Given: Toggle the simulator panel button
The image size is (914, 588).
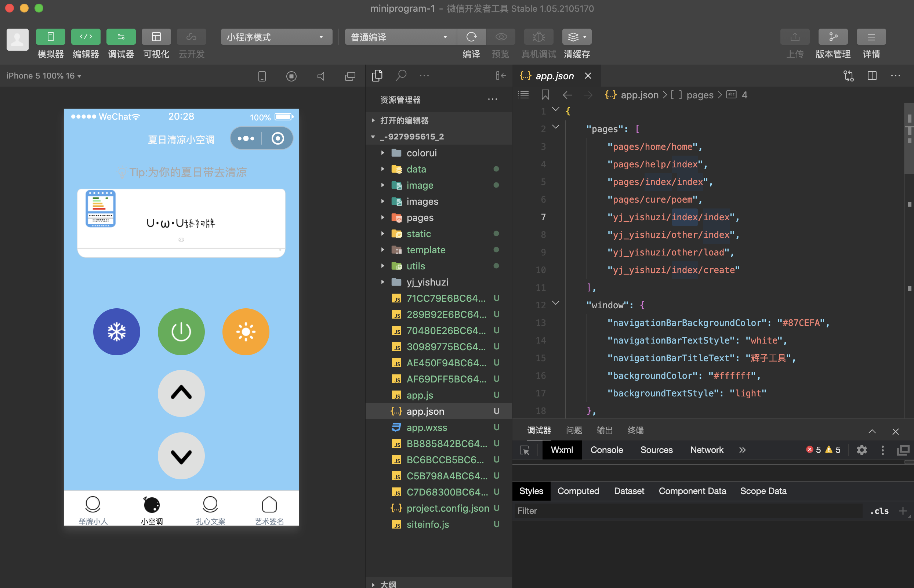Looking at the screenshot, I should [x=50, y=37].
